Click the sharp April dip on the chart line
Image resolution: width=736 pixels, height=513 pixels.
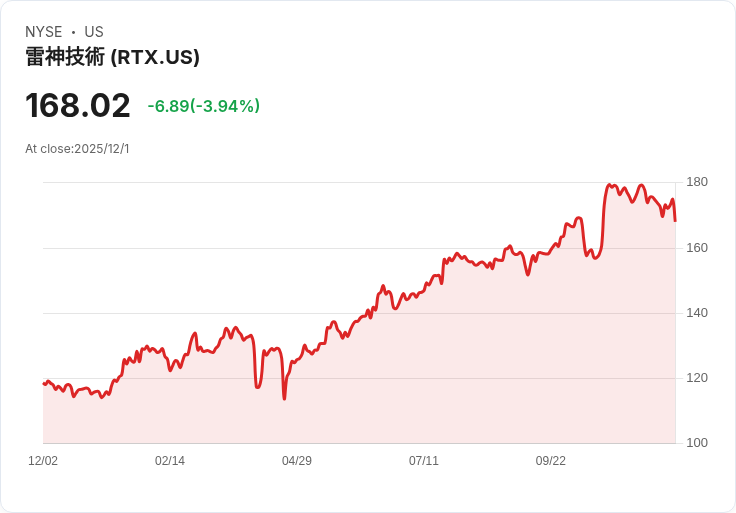tap(284, 398)
